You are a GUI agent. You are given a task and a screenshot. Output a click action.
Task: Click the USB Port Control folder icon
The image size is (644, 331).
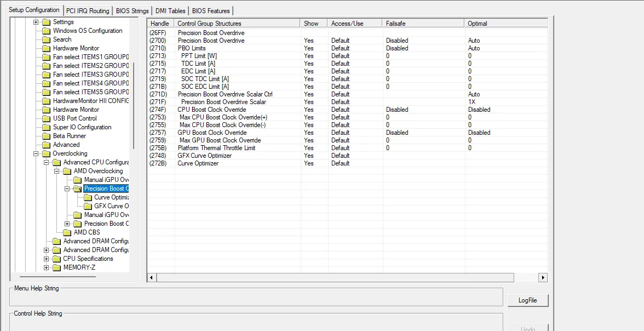[47, 118]
